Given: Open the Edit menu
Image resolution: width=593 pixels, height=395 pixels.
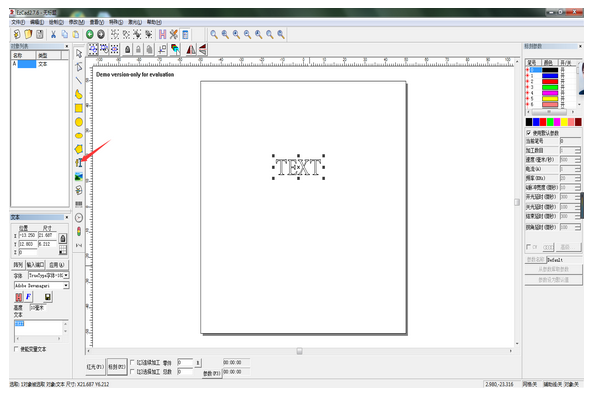Looking at the screenshot, I should click(x=37, y=22).
